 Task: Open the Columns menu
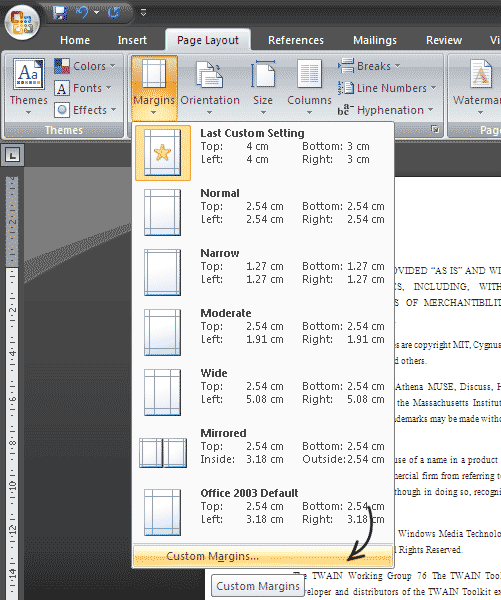click(x=309, y=87)
